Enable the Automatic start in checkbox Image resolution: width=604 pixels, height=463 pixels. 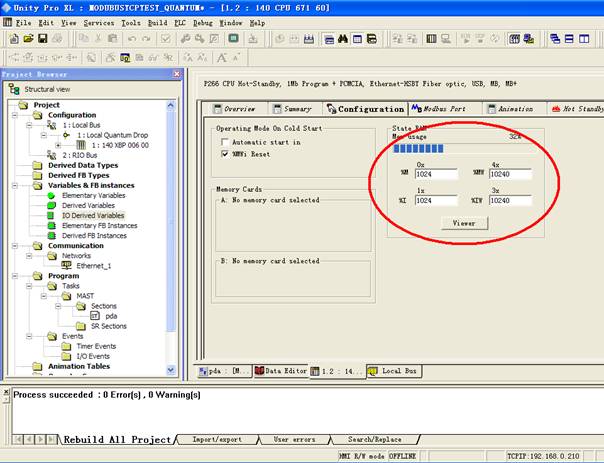point(225,143)
